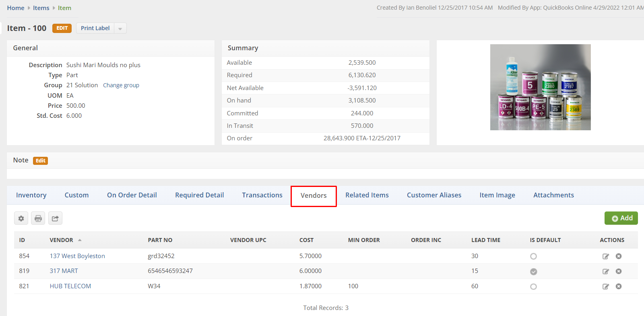
Task: Click the Net Available value -3,591.120
Action: [362, 88]
